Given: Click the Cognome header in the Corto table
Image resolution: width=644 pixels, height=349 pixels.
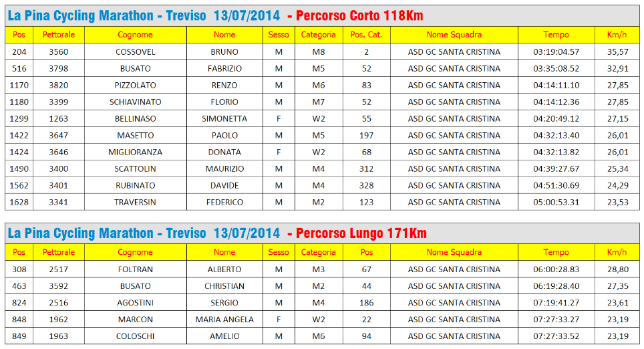Looking at the screenshot, I should (135, 35).
